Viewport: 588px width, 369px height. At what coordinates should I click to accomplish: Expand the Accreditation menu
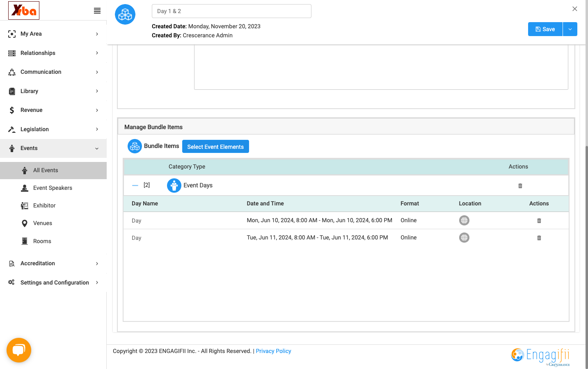pos(53,264)
